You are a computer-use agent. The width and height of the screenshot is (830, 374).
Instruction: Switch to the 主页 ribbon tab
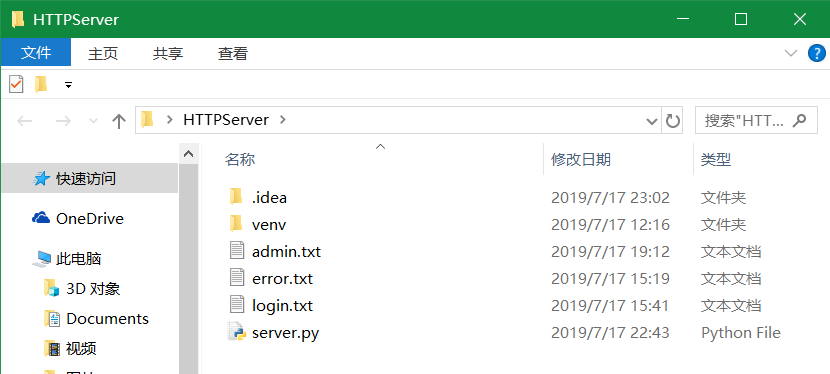tap(103, 53)
